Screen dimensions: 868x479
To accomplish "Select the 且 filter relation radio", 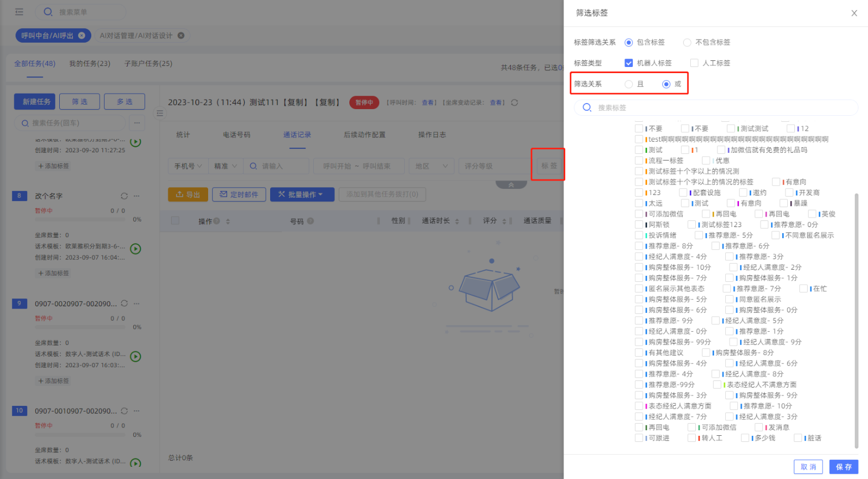I will point(629,84).
